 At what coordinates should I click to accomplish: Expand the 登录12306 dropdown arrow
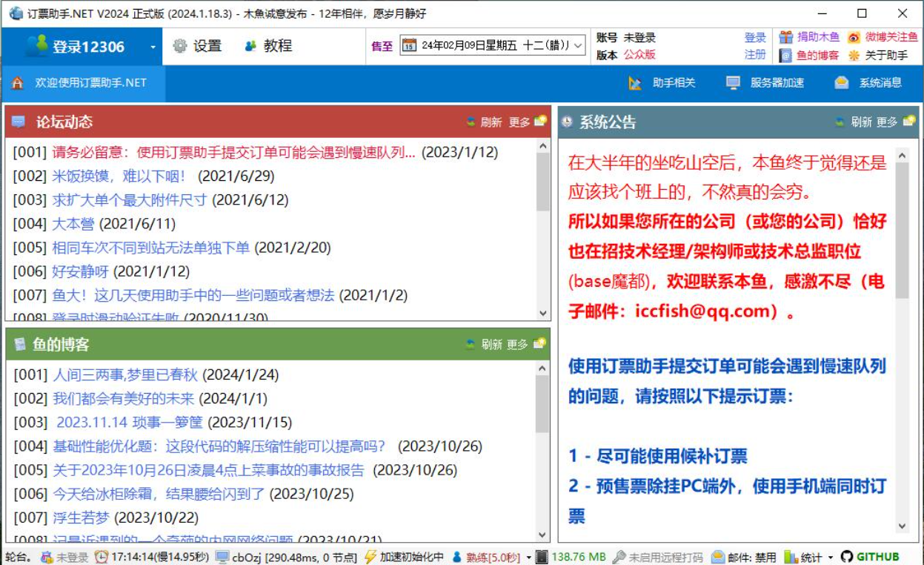[x=153, y=47]
